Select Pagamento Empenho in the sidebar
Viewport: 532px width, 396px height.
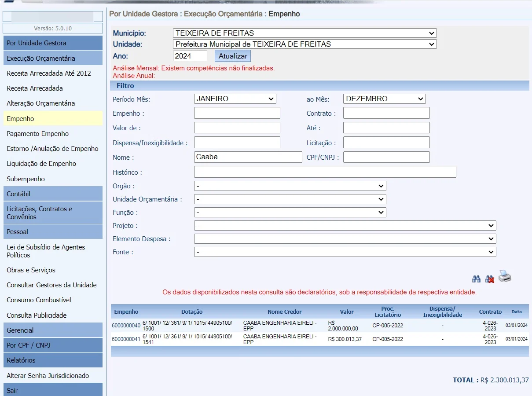[x=38, y=134]
